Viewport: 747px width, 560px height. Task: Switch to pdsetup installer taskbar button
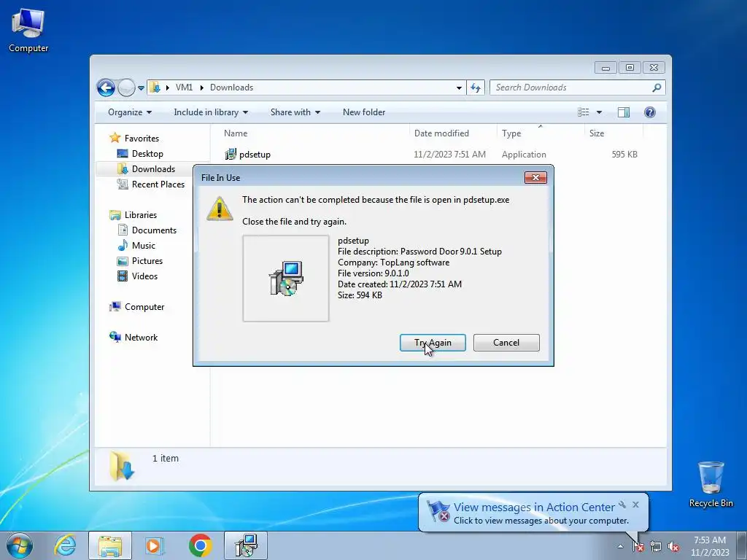point(246,545)
